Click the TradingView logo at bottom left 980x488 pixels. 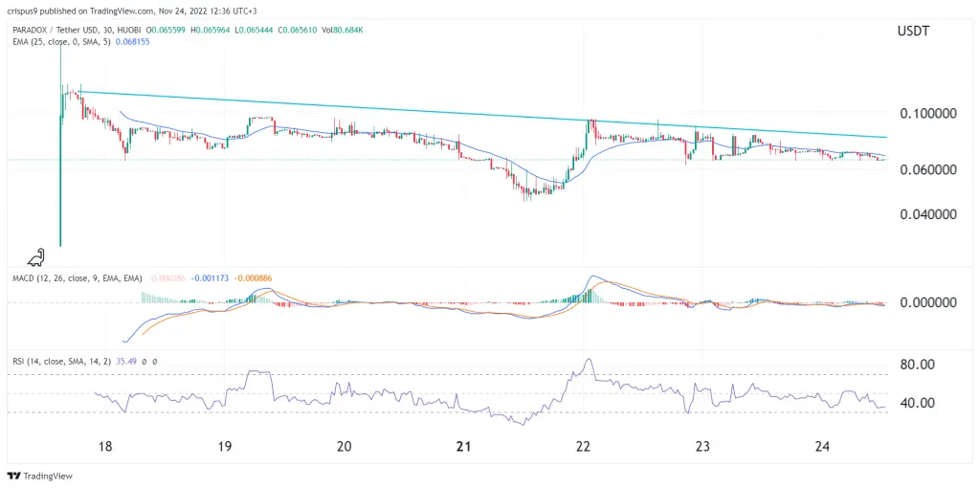pos(40,477)
